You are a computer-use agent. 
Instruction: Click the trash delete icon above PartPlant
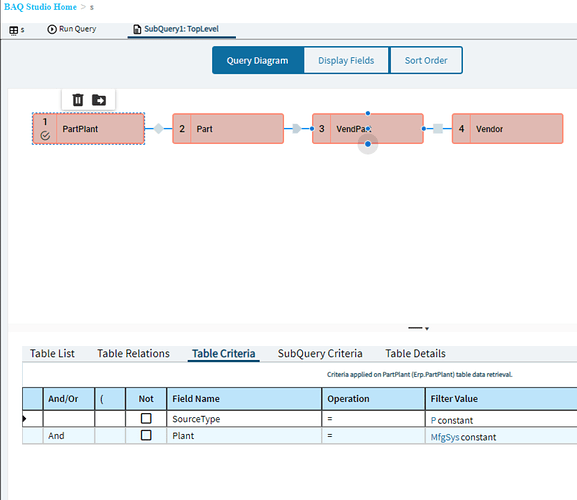[78, 100]
